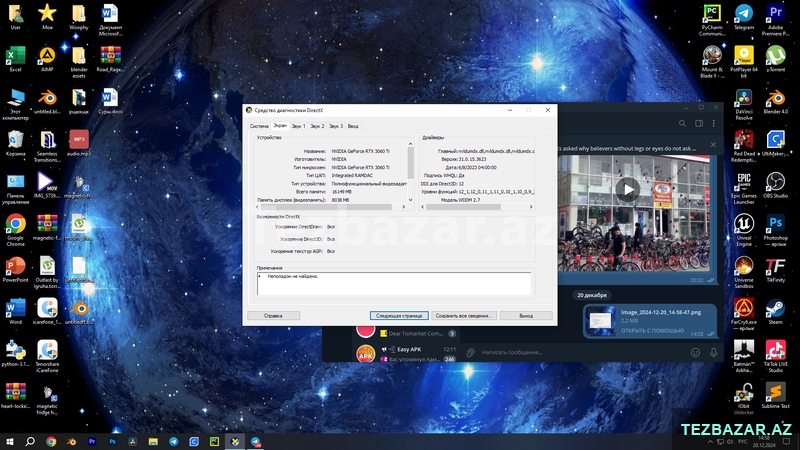Click the Выход button
The height and width of the screenshot is (450, 800).
click(x=526, y=316)
